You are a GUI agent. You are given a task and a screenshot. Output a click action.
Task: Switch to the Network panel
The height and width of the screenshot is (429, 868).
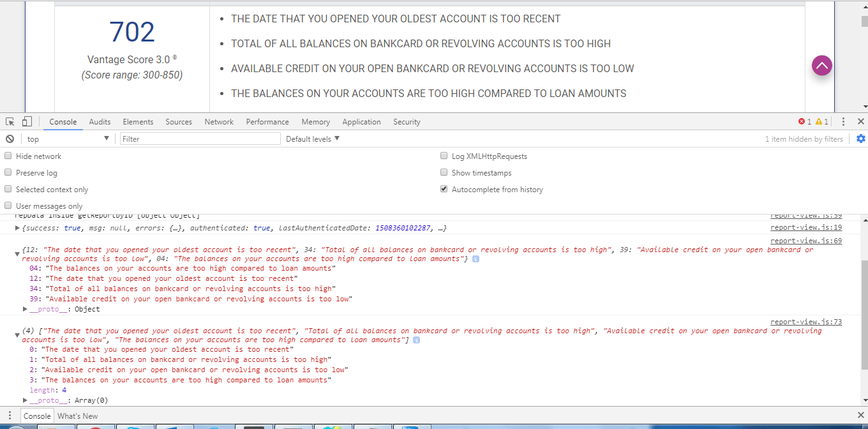pyautogui.click(x=219, y=121)
